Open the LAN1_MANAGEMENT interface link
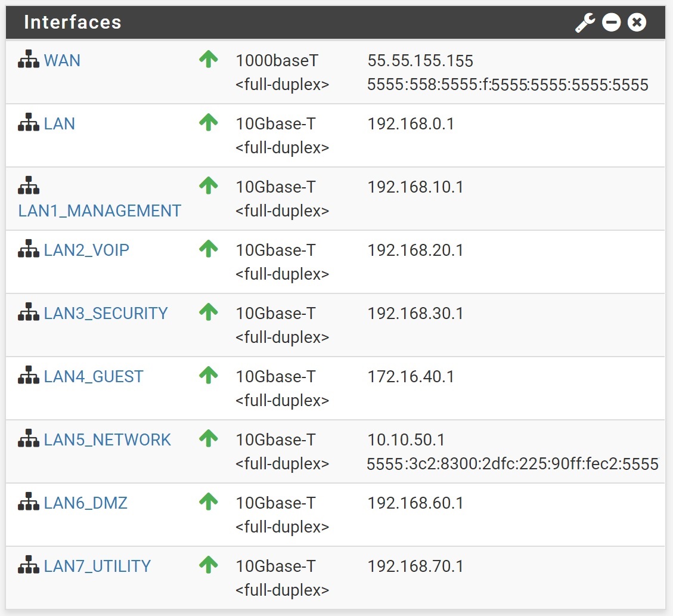This screenshot has width=673, height=616. coord(100,211)
